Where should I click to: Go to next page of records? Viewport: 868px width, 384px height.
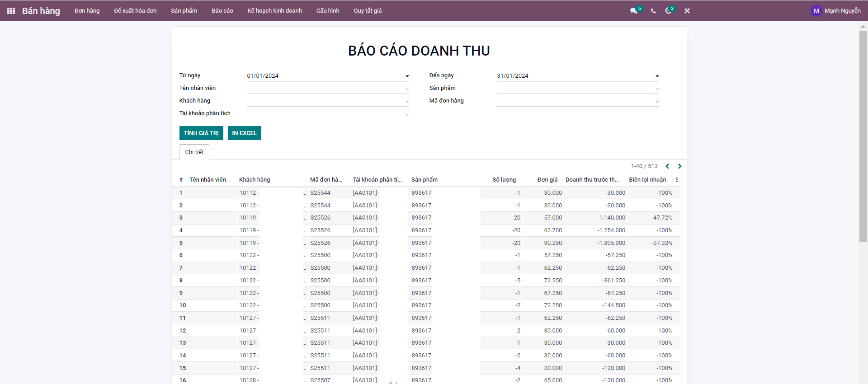[x=679, y=166]
